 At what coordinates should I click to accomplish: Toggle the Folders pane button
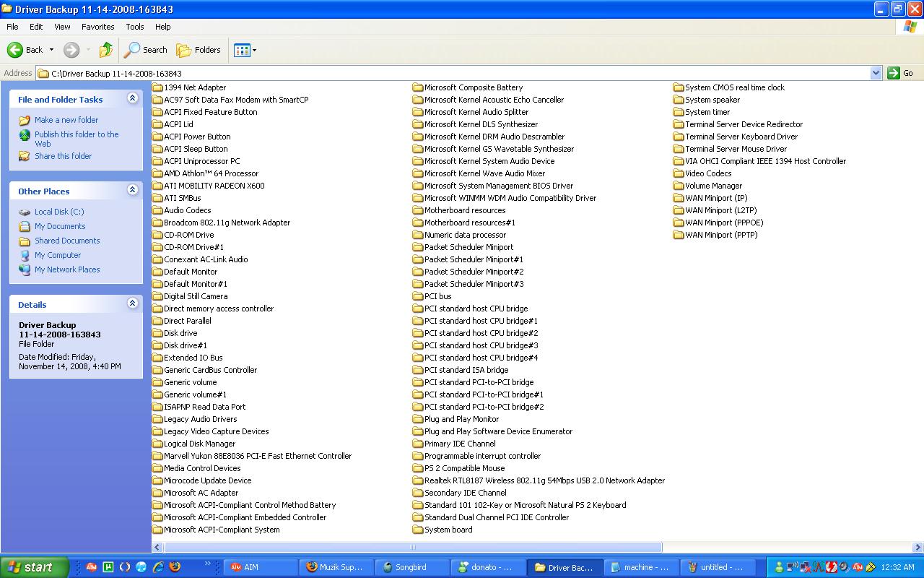pos(199,50)
